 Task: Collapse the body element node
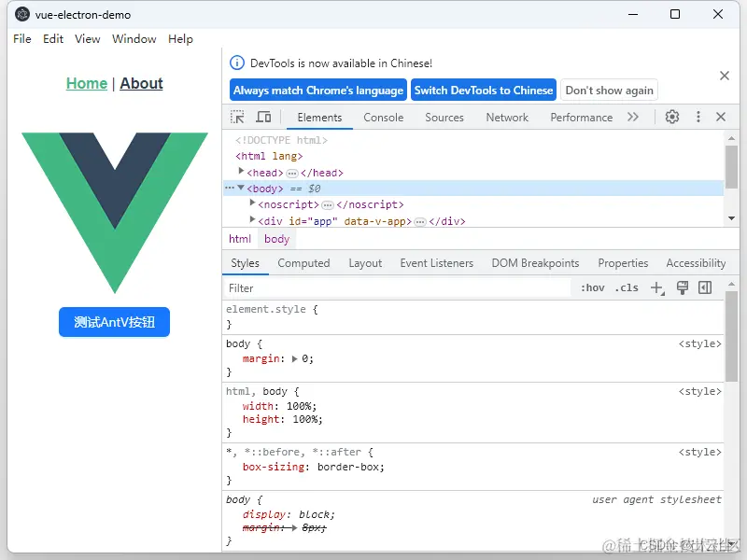coord(241,188)
